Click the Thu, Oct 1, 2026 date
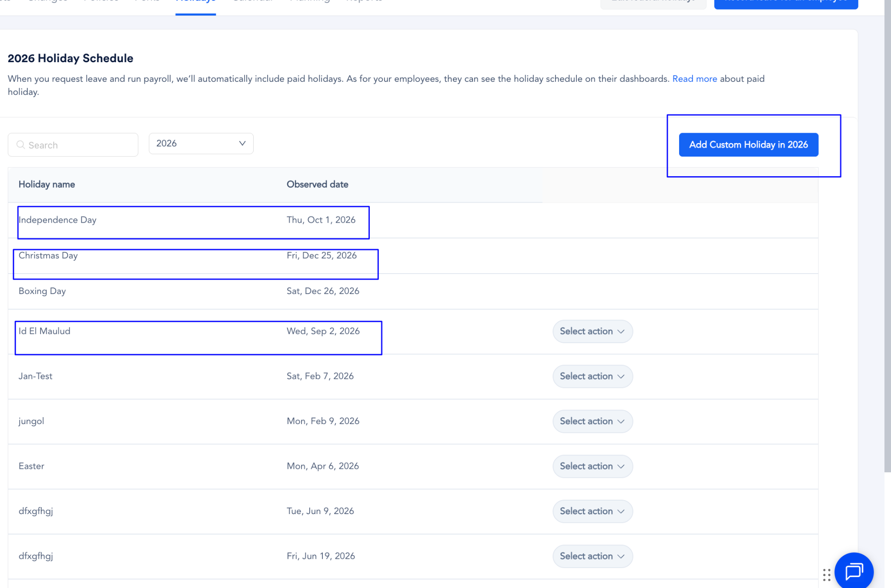Image resolution: width=891 pixels, height=588 pixels. pos(321,220)
